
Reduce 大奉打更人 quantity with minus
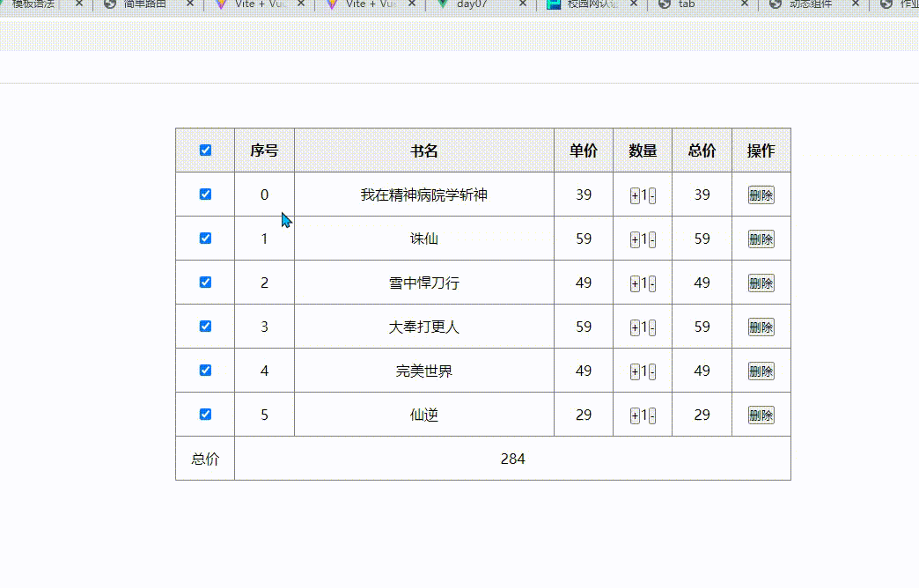tap(652, 327)
